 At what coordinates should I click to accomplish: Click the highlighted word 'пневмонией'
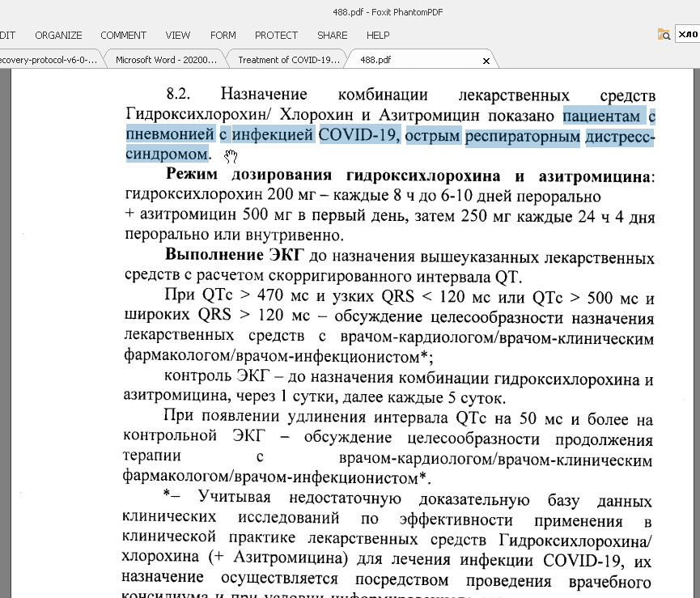[x=170, y=134]
